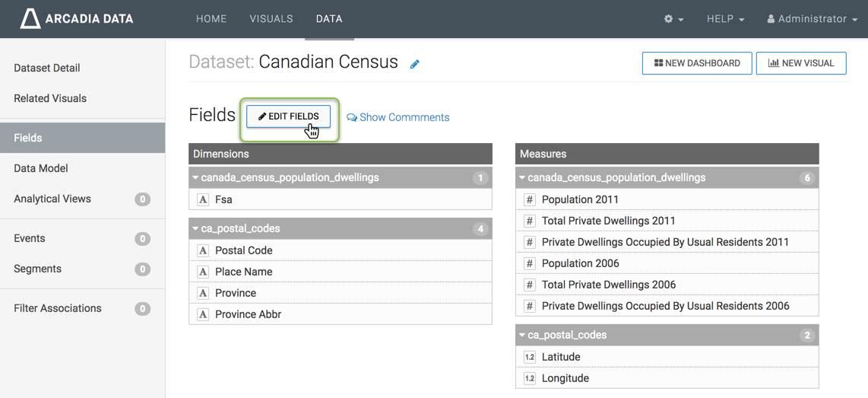The width and height of the screenshot is (868, 398).
Task: Select the Latitude measure
Action: click(x=667, y=357)
